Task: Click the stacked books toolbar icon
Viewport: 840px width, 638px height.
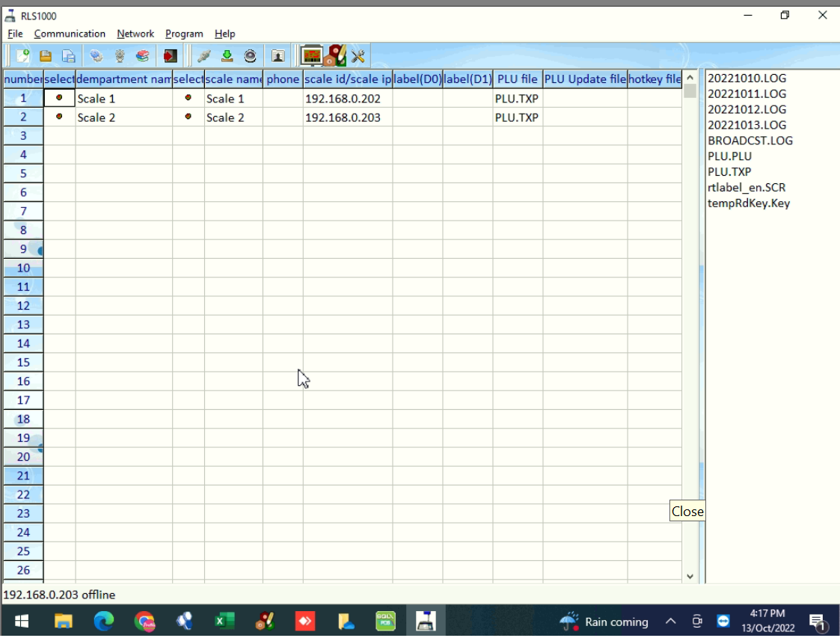Action: tap(142, 56)
